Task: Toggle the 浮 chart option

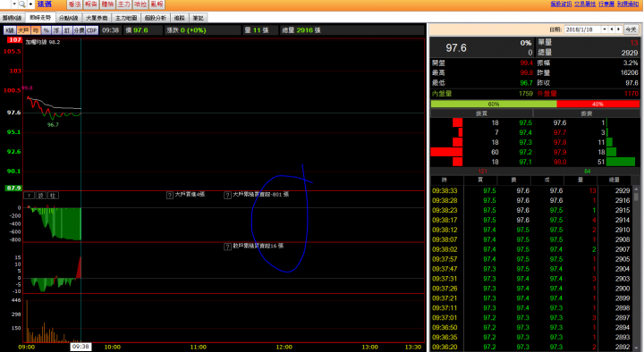Action: (x=56, y=30)
